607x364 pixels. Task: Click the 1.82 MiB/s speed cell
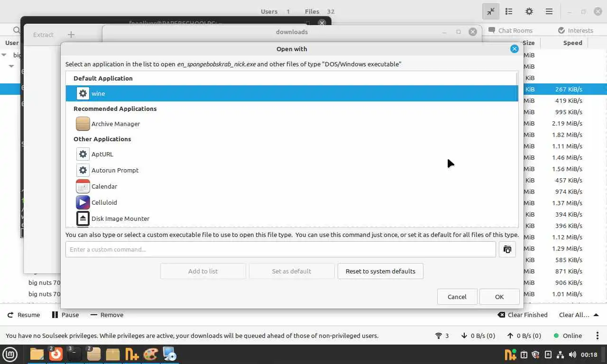coord(567,135)
